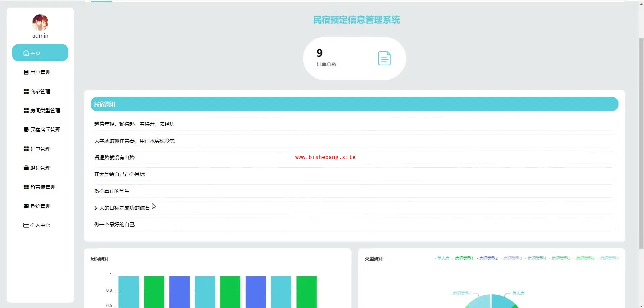Toggle the 房间类型7 legend item

point(608,258)
